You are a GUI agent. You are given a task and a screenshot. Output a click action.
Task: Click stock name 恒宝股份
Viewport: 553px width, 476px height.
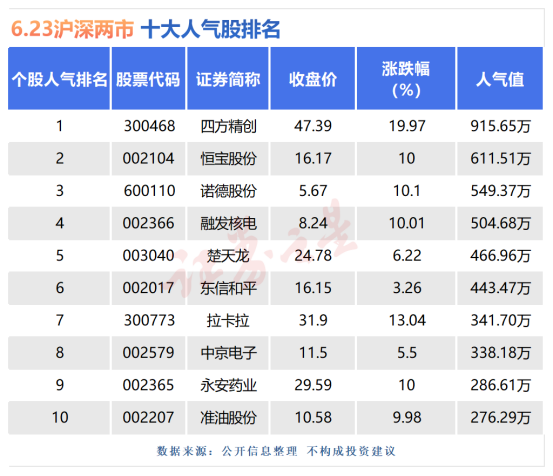[228, 158]
